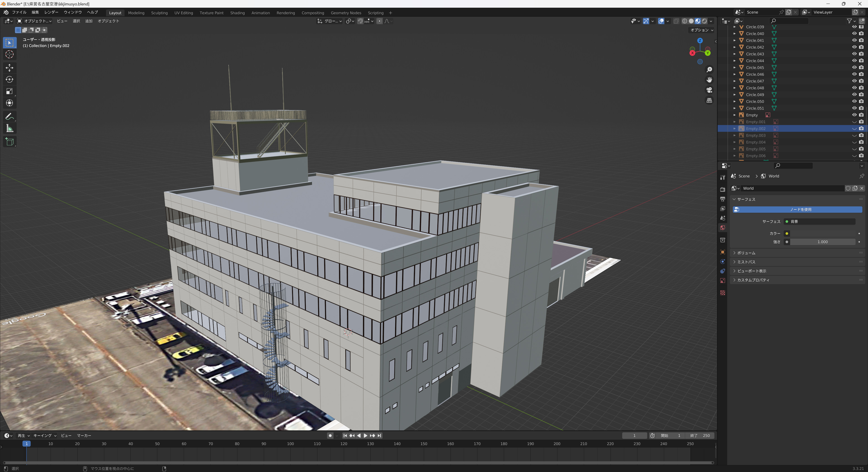Toggle camera view icon
The width and height of the screenshot is (868, 472).
pyautogui.click(x=709, y=90)
